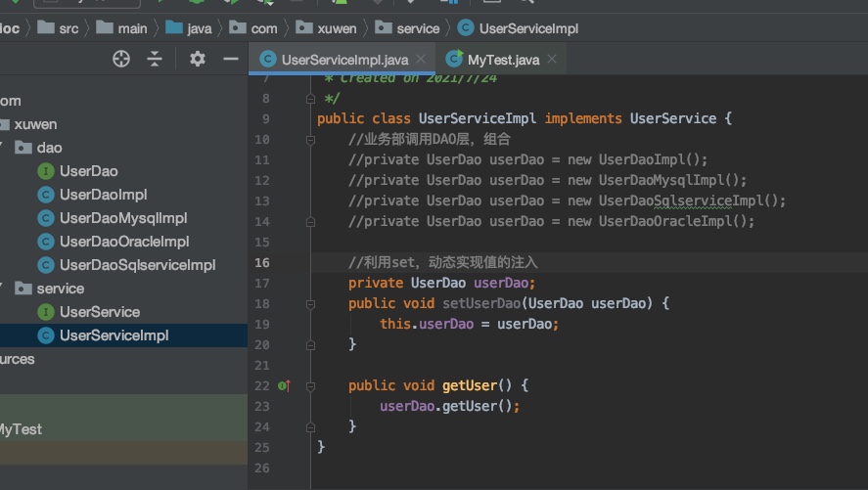Image resolution: width=868 pixels, height=490 pixels.
Task: Open project panel settings gear
Action: (x=198, y=59)
